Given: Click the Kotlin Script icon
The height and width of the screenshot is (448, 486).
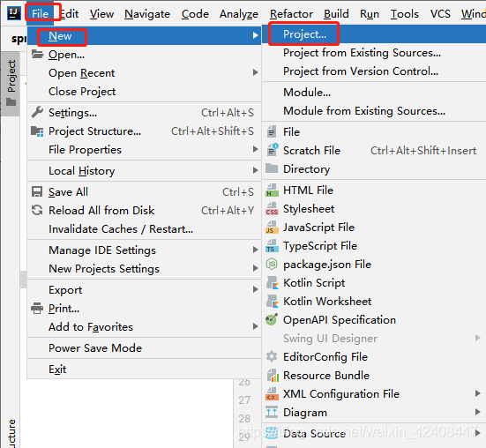Looking at the screenshot, I should pos(273,283).
